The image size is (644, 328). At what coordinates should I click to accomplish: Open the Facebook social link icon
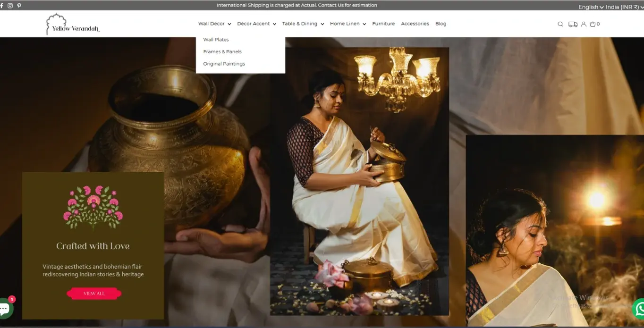pos(1,6)
